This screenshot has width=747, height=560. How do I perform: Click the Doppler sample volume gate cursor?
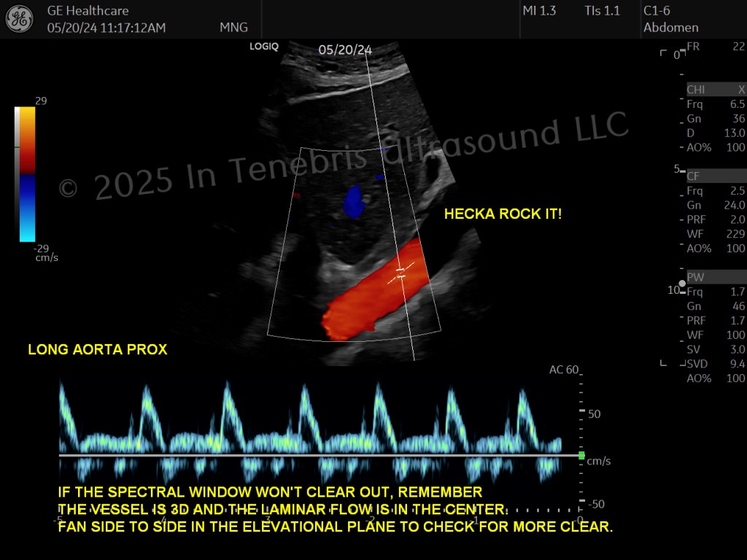[400, 273]
